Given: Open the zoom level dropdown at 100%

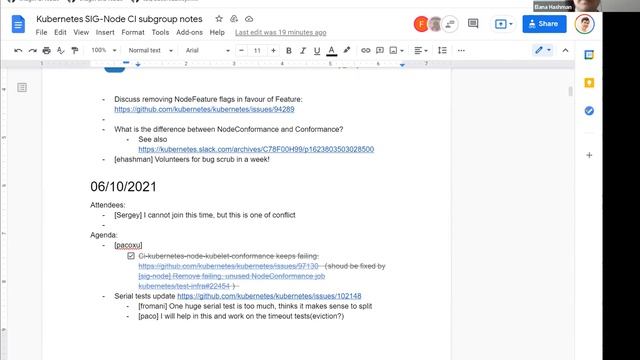Looking at the screenshot, I should 104,50.
